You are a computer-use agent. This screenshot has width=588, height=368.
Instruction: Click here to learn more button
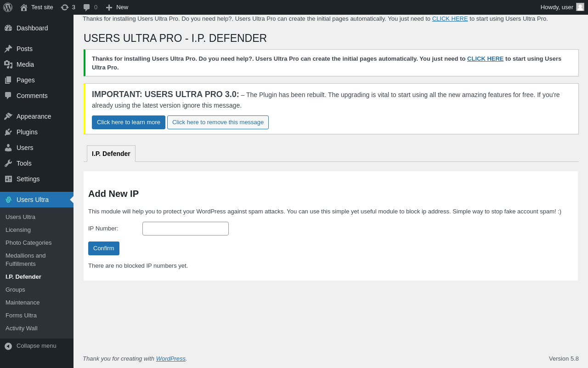(x=129, y=122)
